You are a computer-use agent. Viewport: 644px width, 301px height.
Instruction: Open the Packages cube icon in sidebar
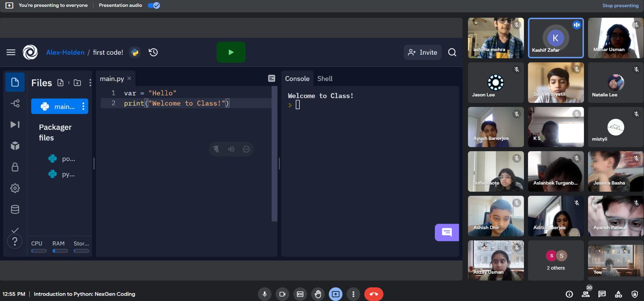(15, 146)
